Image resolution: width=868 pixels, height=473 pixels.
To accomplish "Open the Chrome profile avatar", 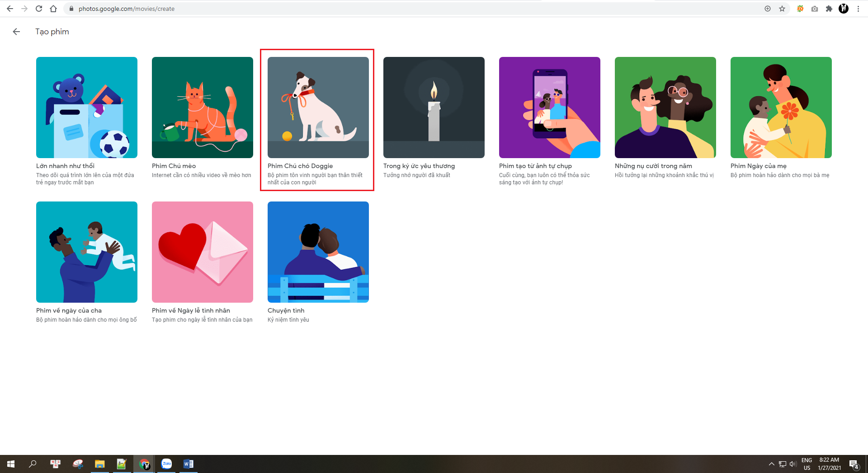I will [x=844, y=8].
